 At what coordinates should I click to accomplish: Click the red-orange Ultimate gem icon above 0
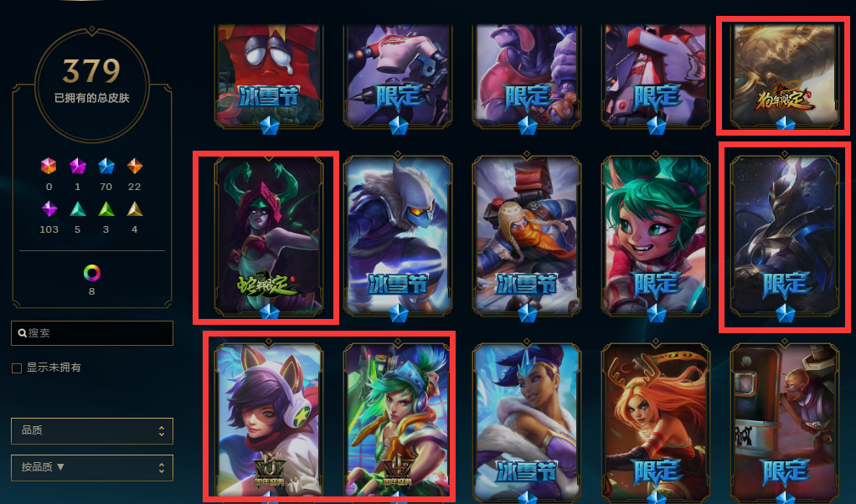point(49,166)
